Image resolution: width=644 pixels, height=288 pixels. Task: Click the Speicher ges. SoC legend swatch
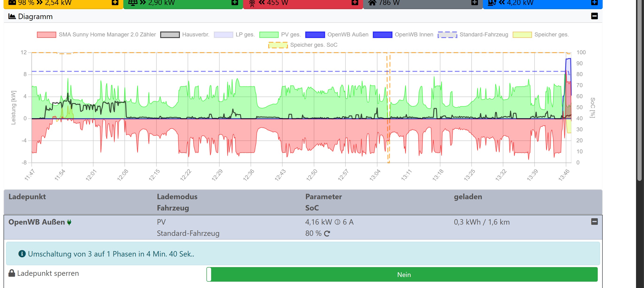(x=278, y=45)
